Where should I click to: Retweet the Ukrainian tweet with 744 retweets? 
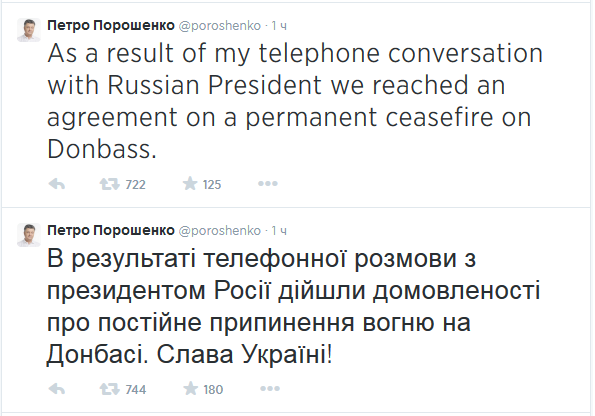tap(110, 389)
